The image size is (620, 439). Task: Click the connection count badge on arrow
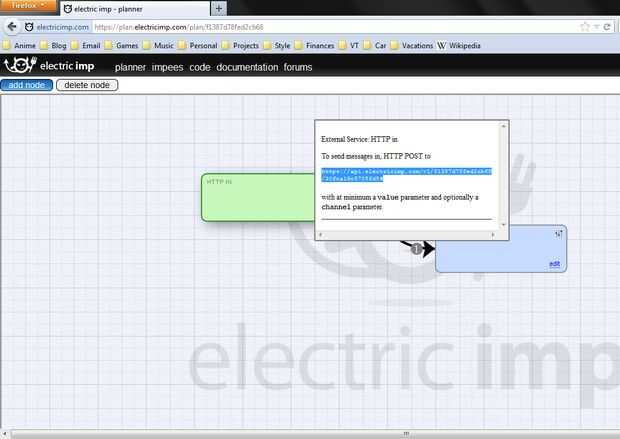(416, 249)
